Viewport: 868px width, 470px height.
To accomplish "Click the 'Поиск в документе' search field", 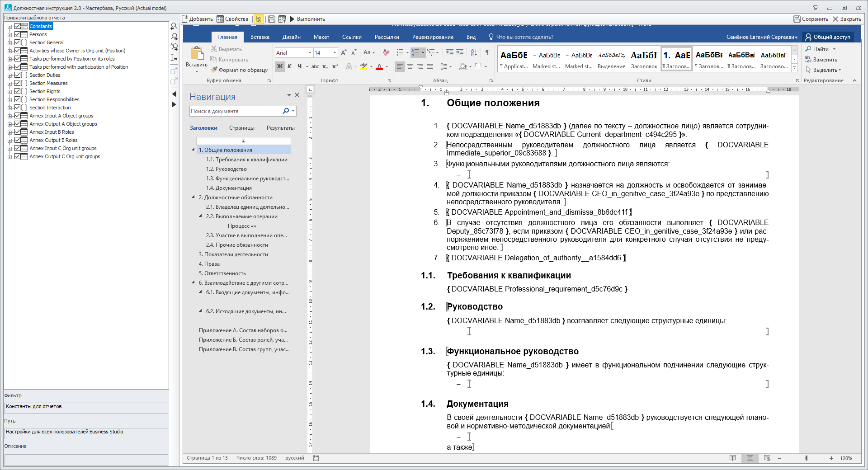I will click(235, 111).
